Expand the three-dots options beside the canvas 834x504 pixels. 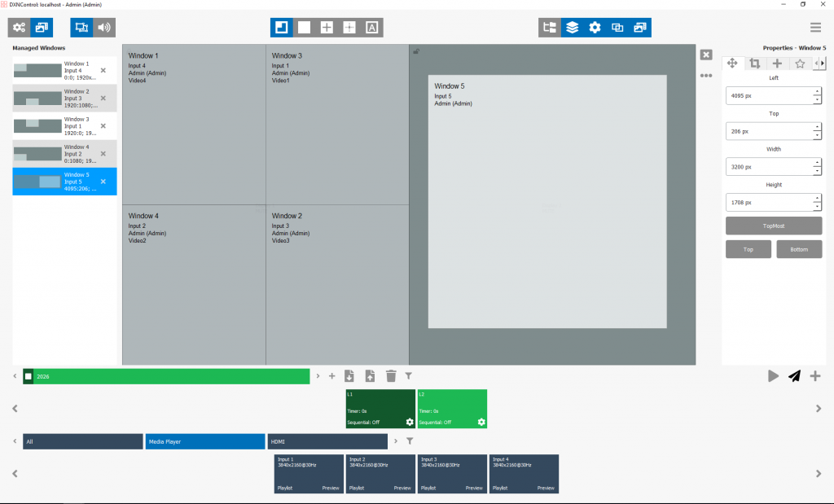click(x=706, y=75)
